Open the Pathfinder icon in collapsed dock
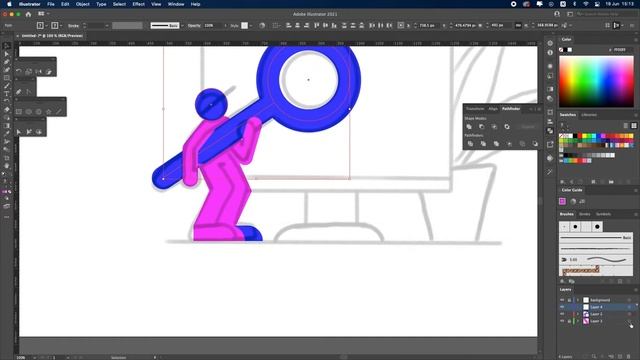Image resolution: width=640 pixels, height=360 pixels. click(550, 131)
